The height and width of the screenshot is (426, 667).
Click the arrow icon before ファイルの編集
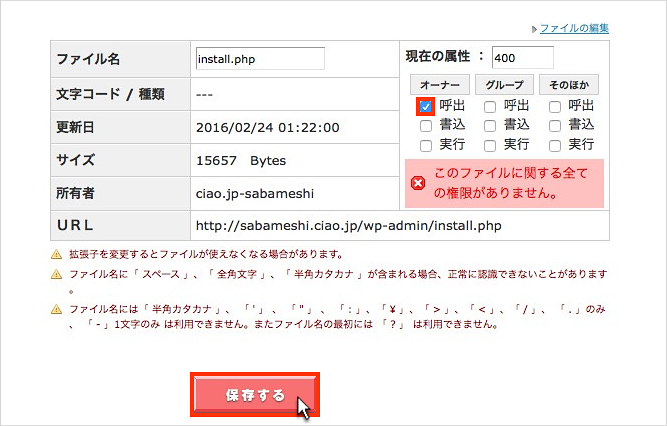pyautogui.click(x=535, y=29)
